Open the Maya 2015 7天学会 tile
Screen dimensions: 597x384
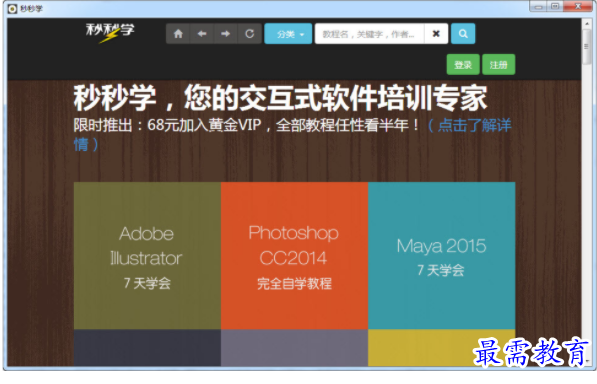tap(442, 256)
